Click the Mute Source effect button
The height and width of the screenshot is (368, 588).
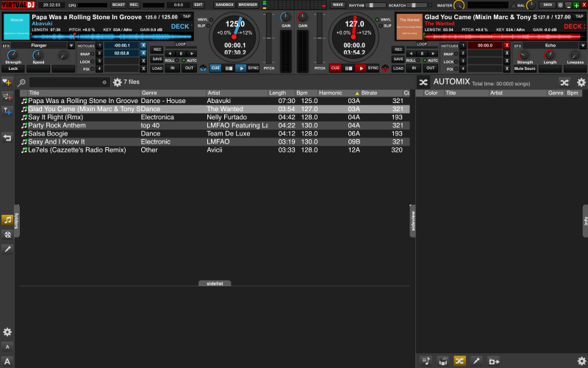click(x=525, y=68)
